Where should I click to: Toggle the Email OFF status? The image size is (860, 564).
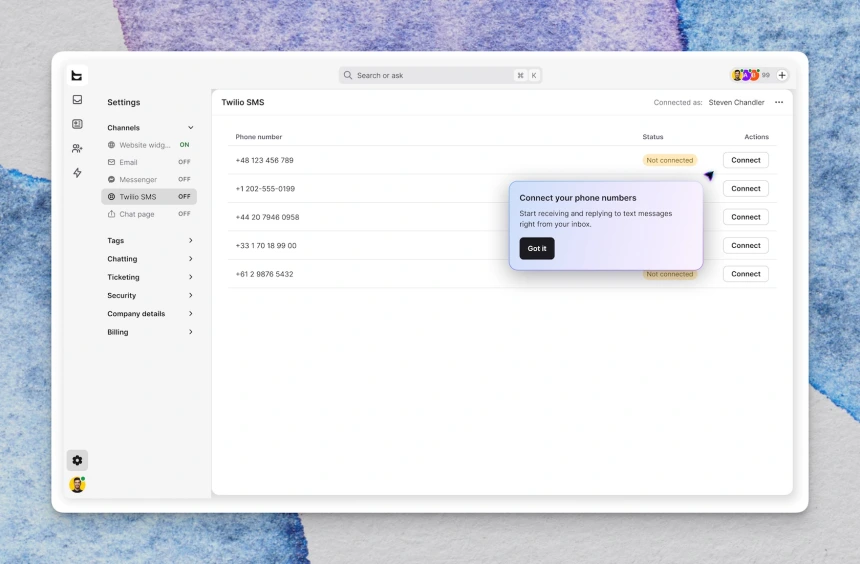(184, 162)
